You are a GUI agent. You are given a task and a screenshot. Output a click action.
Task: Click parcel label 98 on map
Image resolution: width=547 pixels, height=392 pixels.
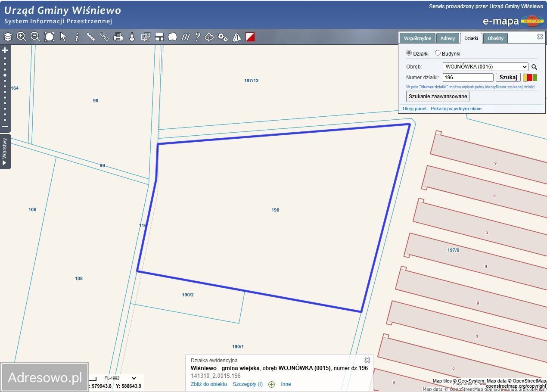click(x=96, y=101)
